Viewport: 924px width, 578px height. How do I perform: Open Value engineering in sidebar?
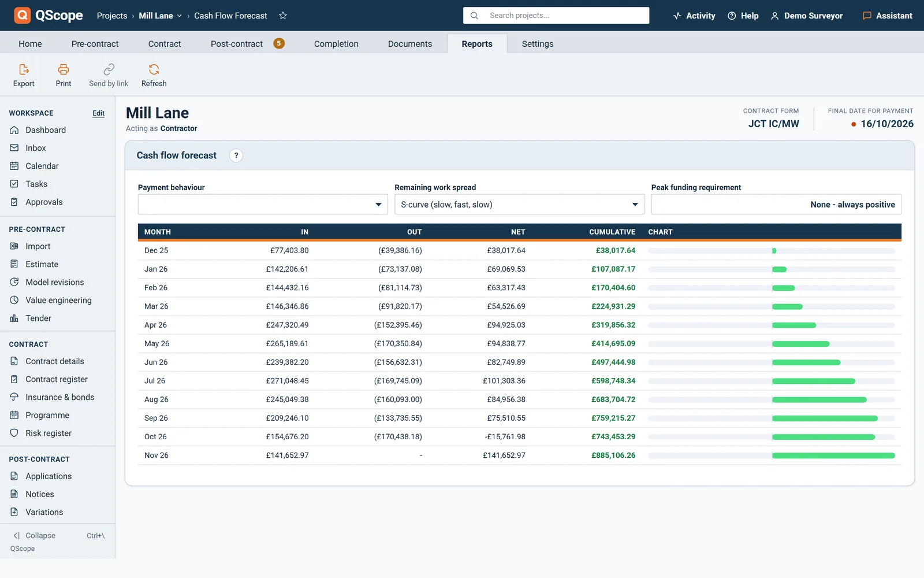(x=58, y=300)
